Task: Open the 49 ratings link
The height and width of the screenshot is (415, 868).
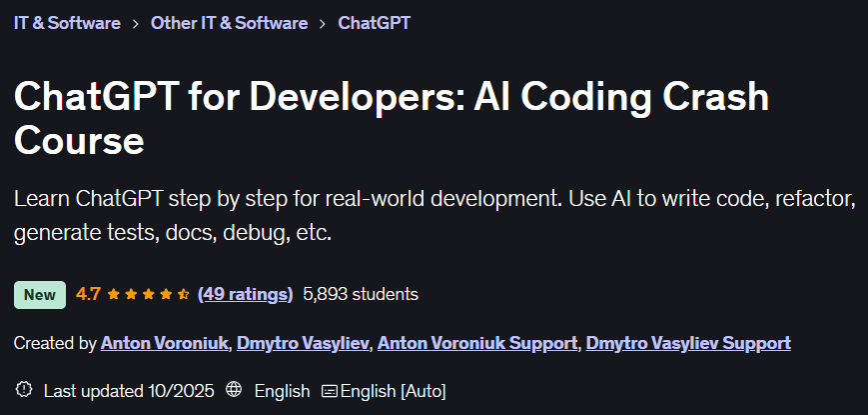Action: (246, 294)
